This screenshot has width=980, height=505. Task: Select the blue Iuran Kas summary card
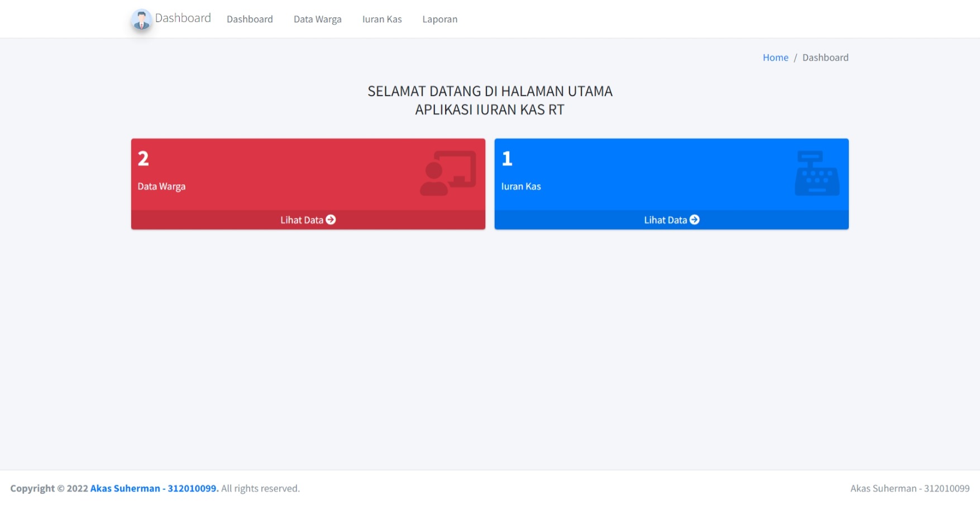pyautogui.click(x=671, y=173)
